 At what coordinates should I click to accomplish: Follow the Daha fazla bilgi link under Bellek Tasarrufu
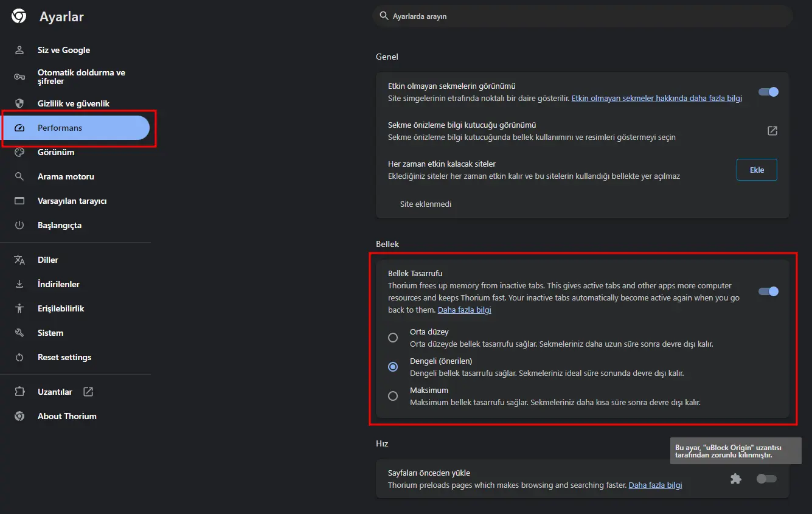[x=465, y=310]
